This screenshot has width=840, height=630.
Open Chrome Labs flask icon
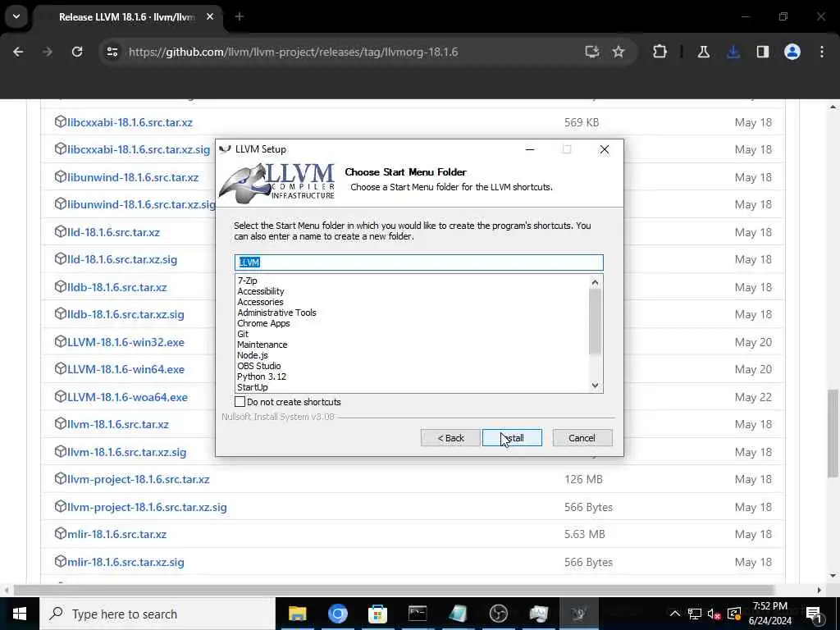[x=703, y=52]
